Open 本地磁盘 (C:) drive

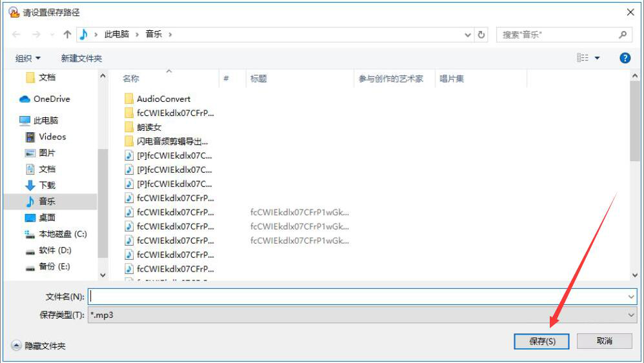click(x=56, y=234)
